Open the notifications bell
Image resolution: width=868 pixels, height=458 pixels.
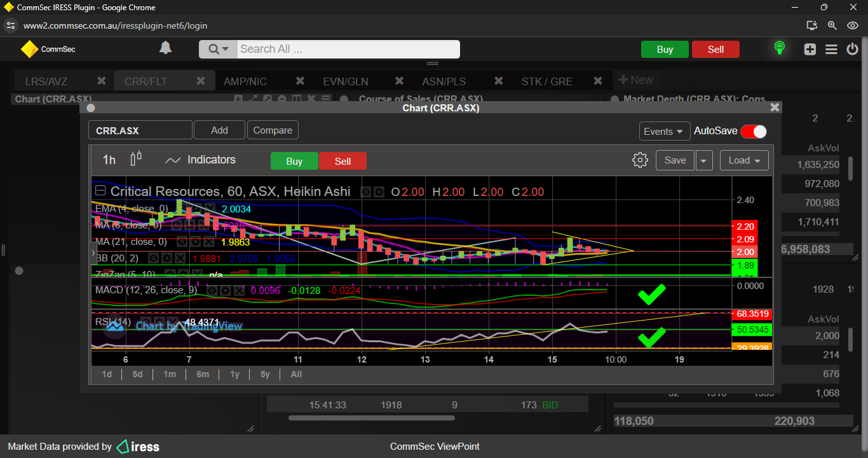(x=165, y=48)
